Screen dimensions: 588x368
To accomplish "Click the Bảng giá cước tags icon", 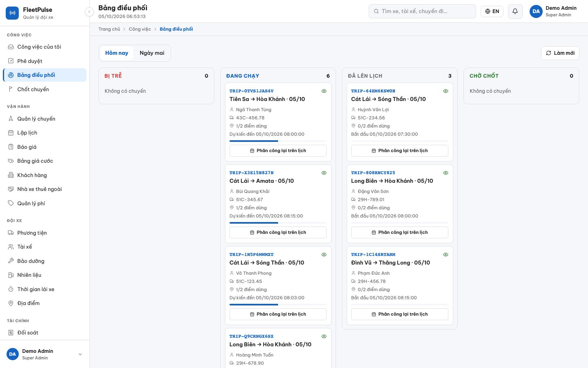I will (11, 161).
